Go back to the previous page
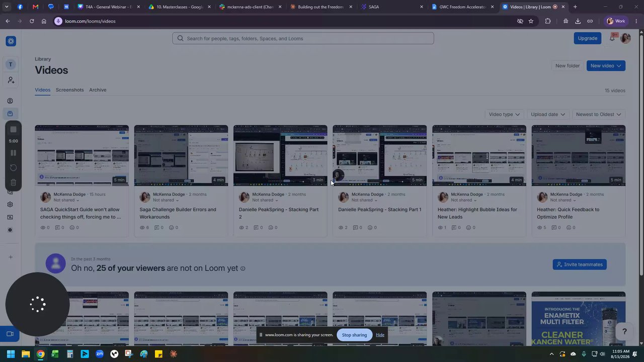644x362 pixels. point(8,21)
